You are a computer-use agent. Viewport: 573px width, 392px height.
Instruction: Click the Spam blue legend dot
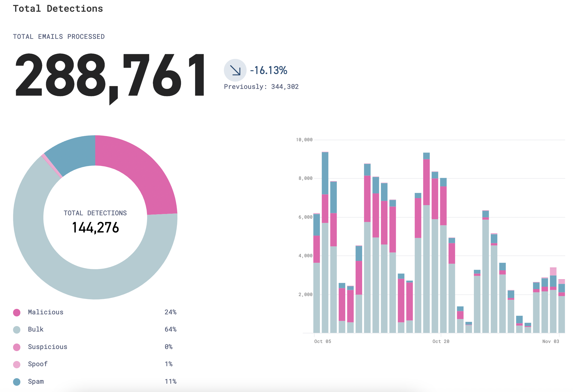(x=17, y=382)
